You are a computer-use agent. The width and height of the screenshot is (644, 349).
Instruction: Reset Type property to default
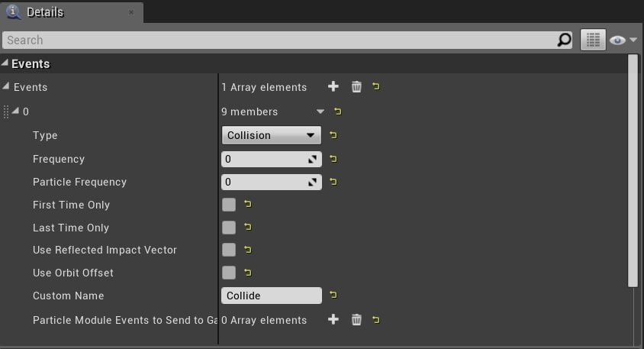(x=333, y=135)
